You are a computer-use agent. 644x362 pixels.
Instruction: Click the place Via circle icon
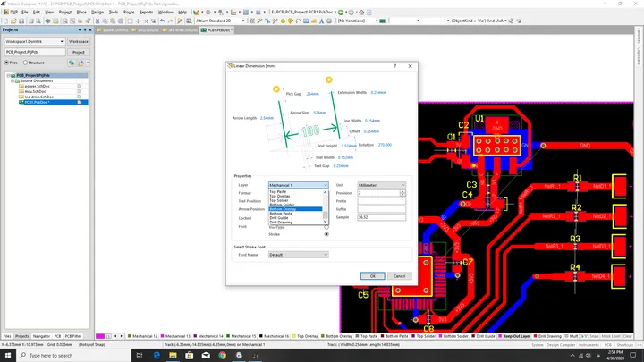tap(283, 21)
